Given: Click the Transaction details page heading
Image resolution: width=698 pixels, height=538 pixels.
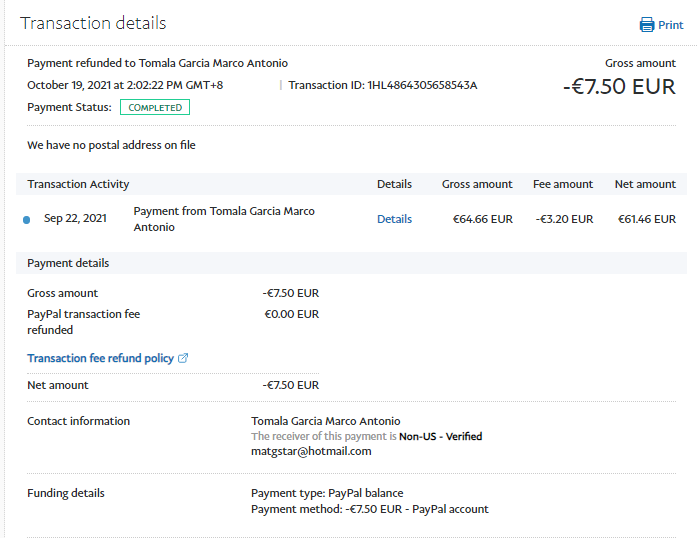Looking at the screenshot, I should (93, 23).
